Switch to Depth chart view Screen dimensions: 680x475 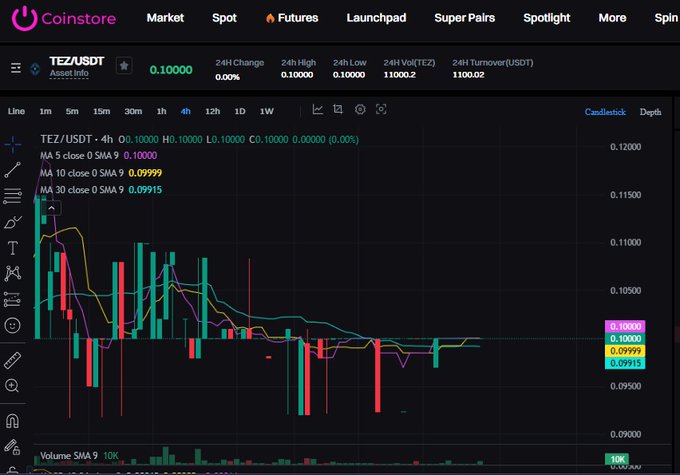click(x=650, y=112)
